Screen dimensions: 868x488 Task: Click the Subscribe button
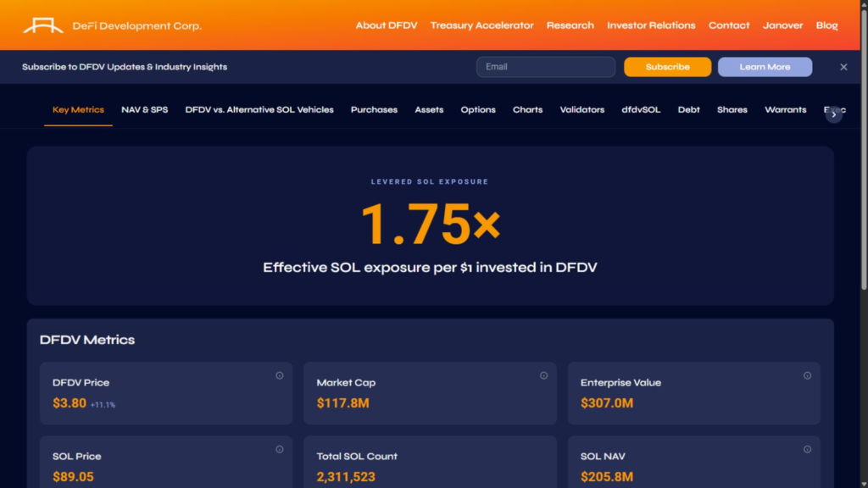[x=667, y=67]
